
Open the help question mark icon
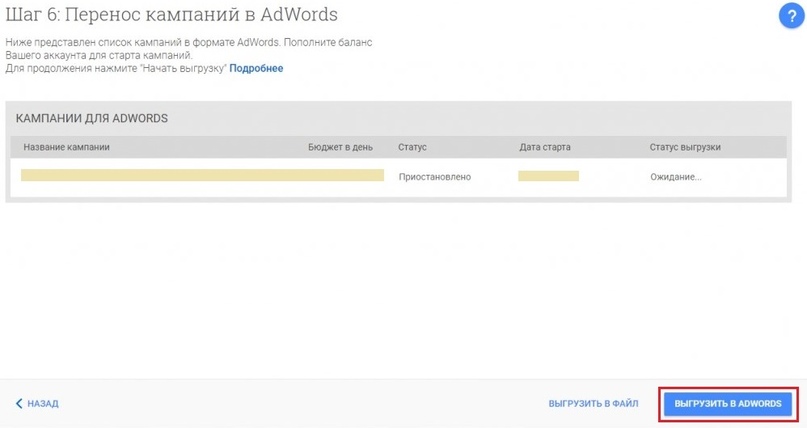792,16
